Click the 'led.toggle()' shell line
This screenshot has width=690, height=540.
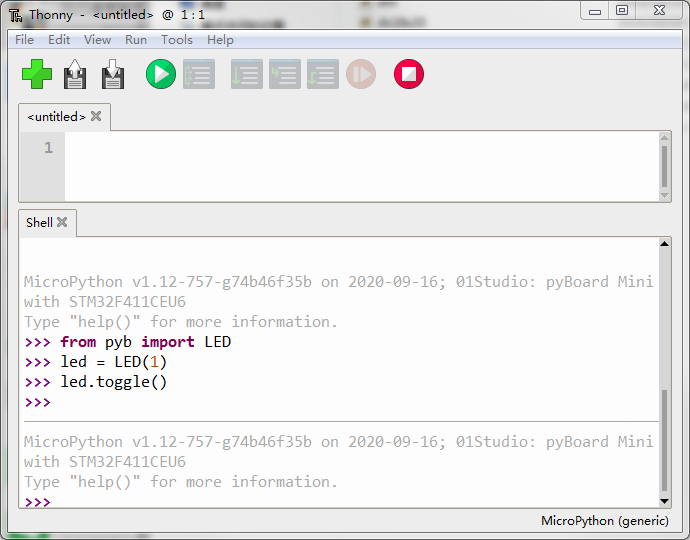pyautogui.click(x=114, y=382)
